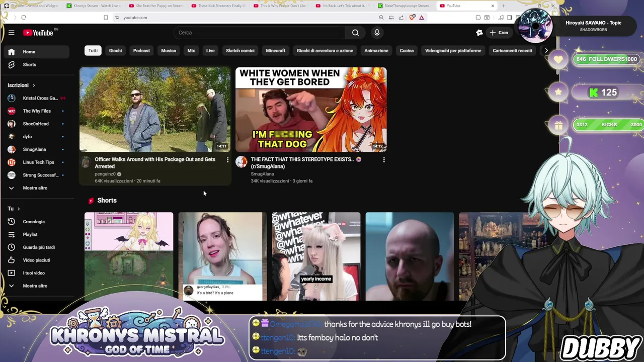644x362 pixels.
Task: Open options menu for penguinz0 video
Action: point(227,160)
